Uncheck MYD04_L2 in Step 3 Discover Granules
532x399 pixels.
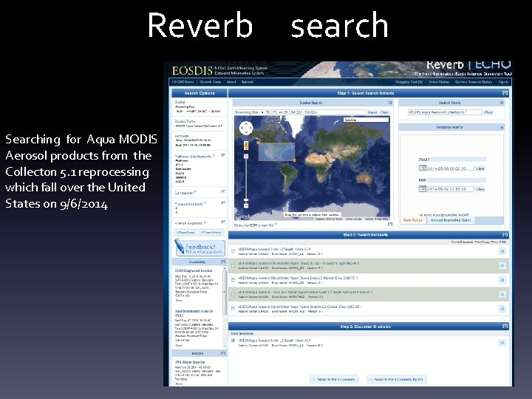[233, 341]
